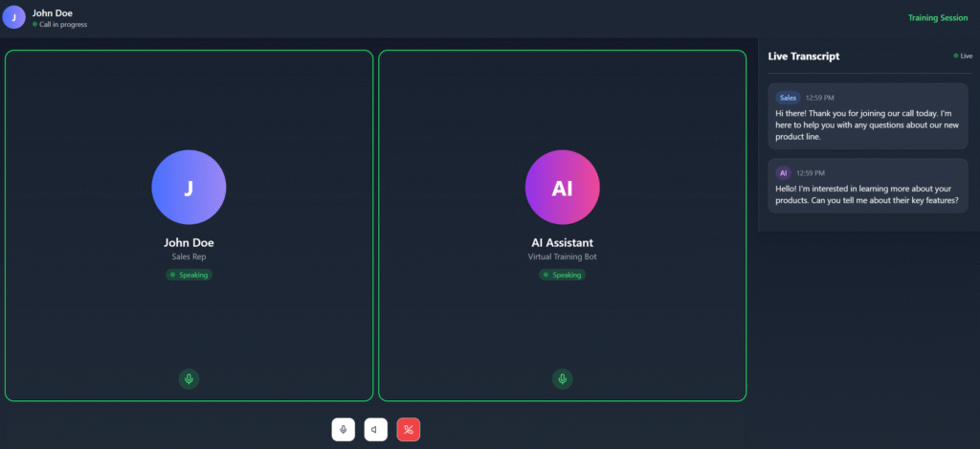Click the Training Session label in the header
The height and width of the screenshot is (449, 980).
click(938, 17)
